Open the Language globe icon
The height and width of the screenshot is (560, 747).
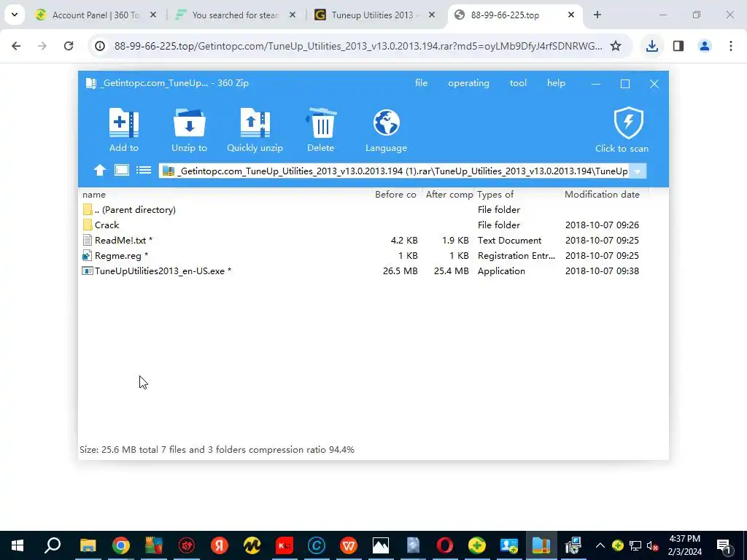387,122
